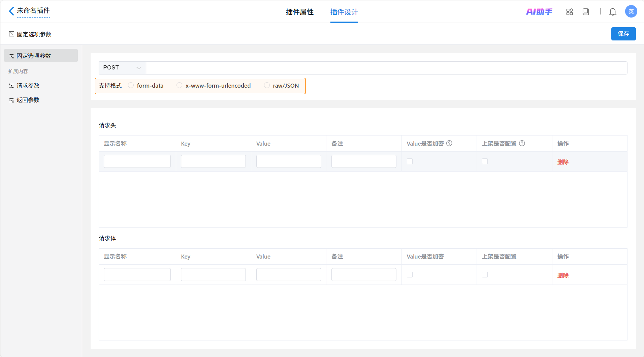This screenshot has width=644, height=357.
Task: Click the back arrow beside 未命名插件
Action: 11,11
